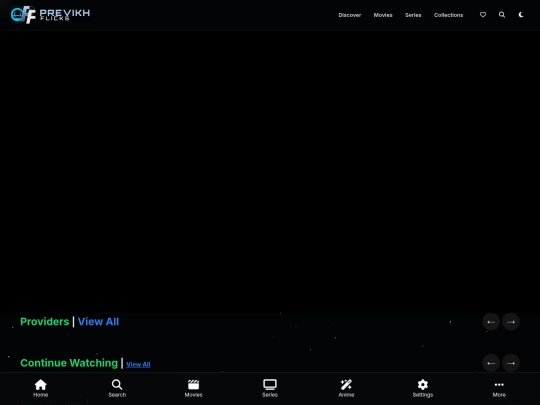
Task: Show next Continue Watching items with right arrow
Action: coord(511,363)
